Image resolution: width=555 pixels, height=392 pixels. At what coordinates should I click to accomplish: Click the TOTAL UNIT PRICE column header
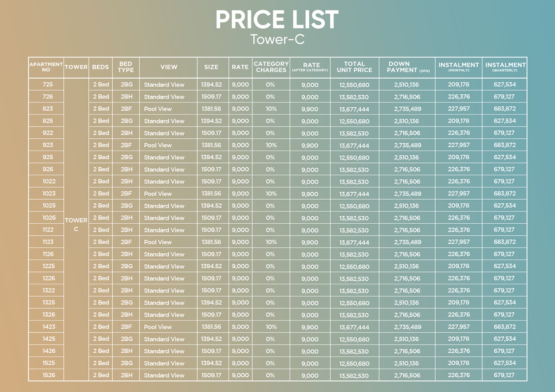[x=354, y=67]
